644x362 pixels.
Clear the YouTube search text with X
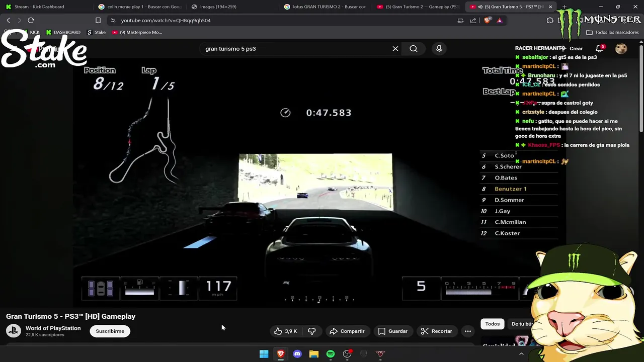(395, 49)
